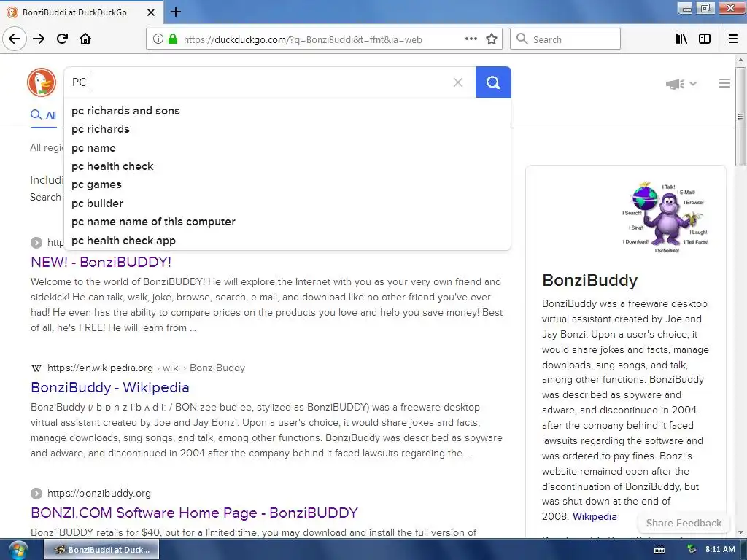
Task: Click favicon of first bonzibuddy result
Action: pos(36,243)
